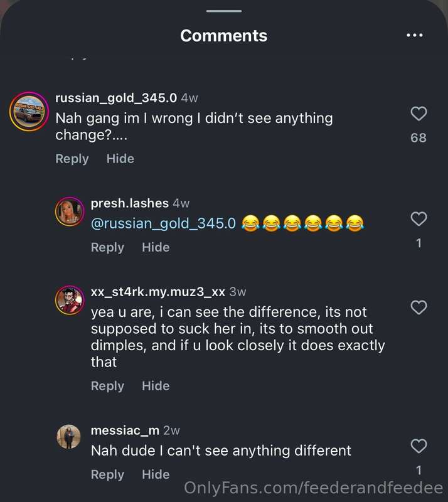Reply to presh.lashes' comment
This screenshot has height=502, width=448.
pyautogui.click(x=107, y=247)
